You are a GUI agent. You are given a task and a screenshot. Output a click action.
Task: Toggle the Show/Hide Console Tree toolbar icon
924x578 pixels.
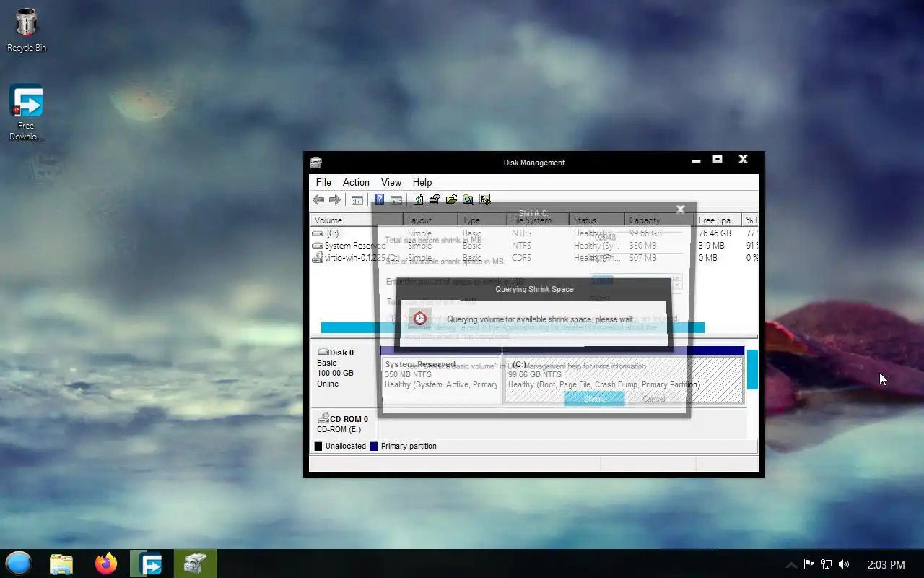pos(357,200)
